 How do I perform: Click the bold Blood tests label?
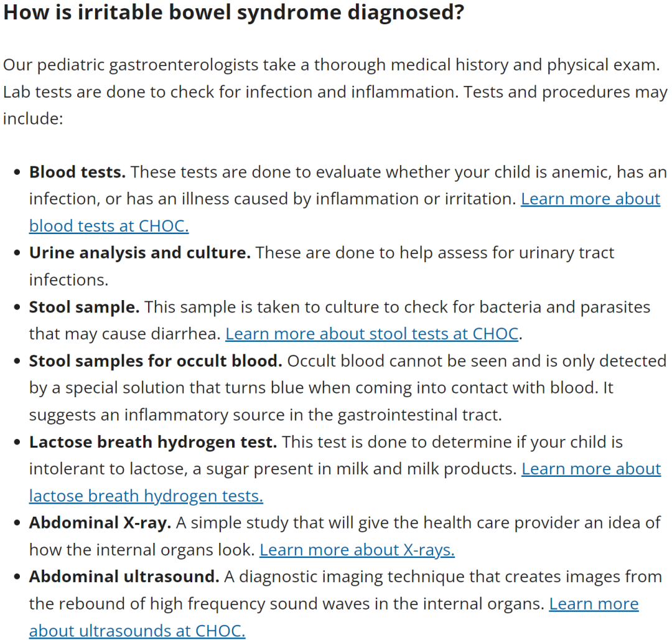coord(77,172)
